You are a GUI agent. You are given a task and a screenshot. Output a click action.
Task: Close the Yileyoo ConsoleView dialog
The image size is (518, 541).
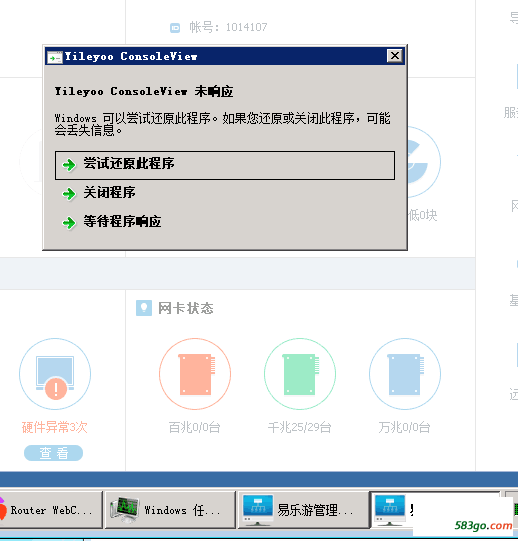click(395, 56)
